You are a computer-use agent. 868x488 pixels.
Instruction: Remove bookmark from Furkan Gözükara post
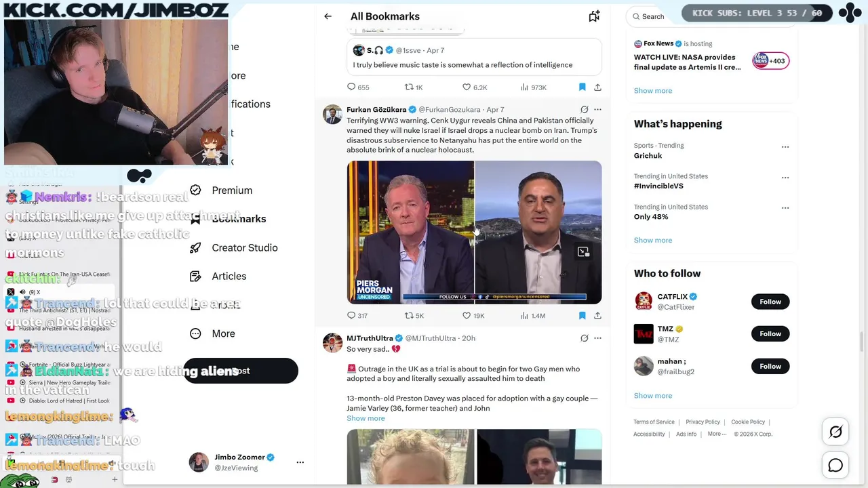(x=582, y=315)
